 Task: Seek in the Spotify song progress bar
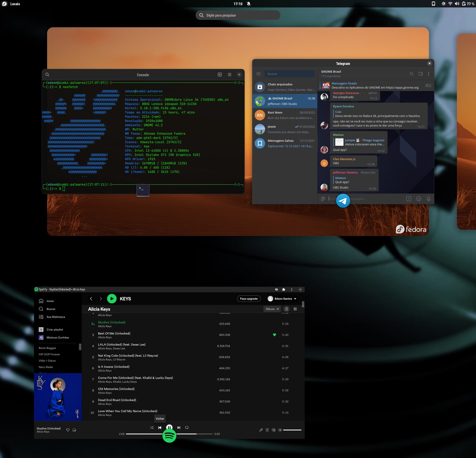(169, 434)
